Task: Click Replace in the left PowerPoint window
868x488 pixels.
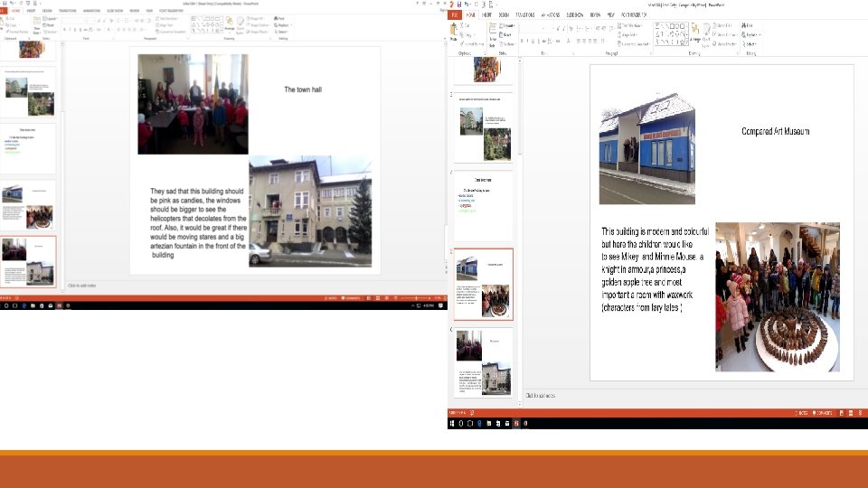Action: (282, 25)
